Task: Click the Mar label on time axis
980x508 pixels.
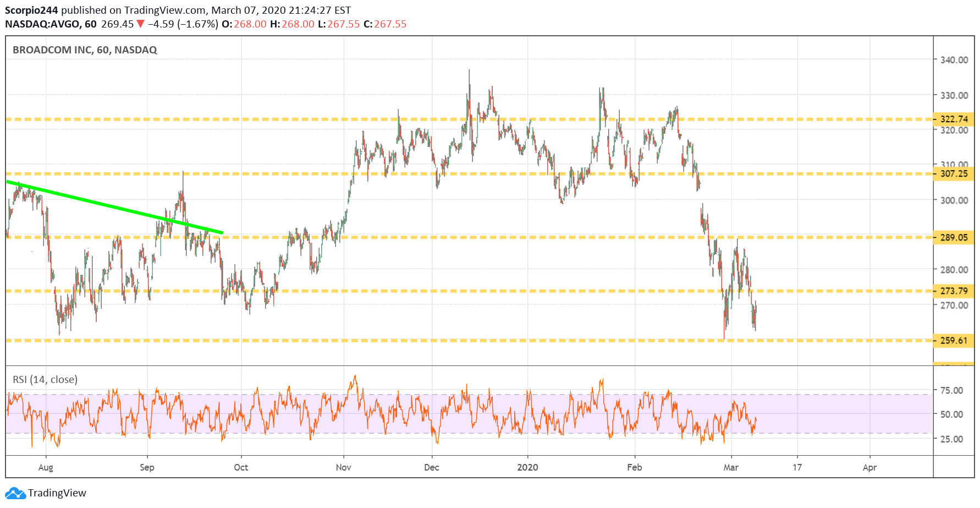Action: (x=731, y=467)
